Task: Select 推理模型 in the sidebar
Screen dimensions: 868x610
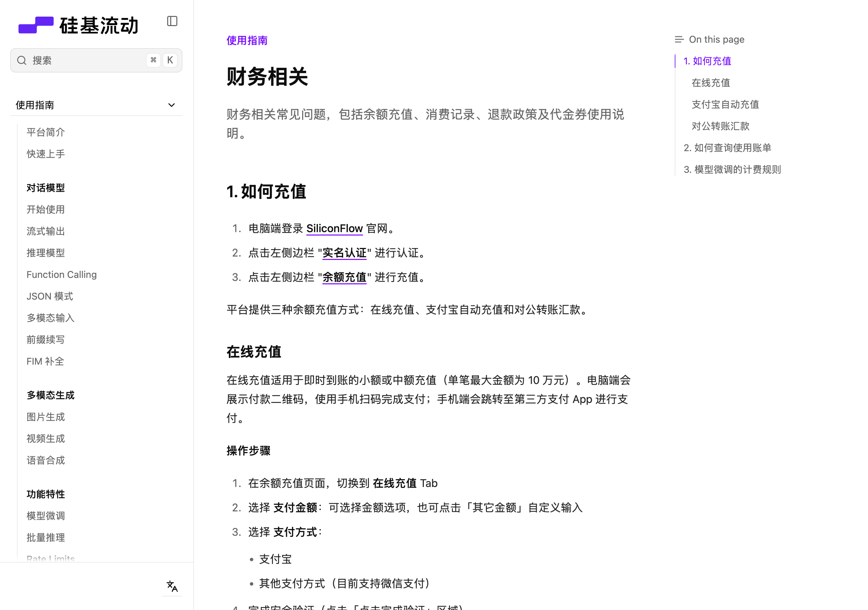Action: [x=46, y=253]
